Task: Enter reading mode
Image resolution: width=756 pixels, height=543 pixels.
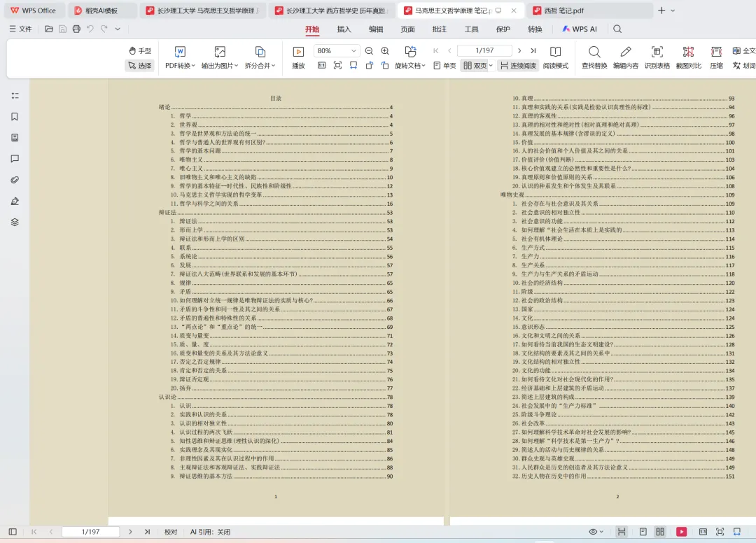Action: [x=555, y=57]
